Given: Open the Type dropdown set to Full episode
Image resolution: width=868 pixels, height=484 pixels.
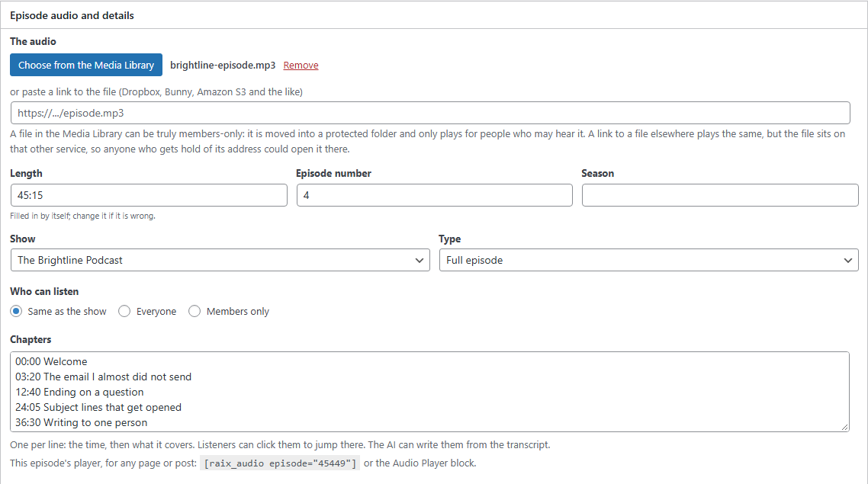Looking at the screenshot, I should pyautogui.click(x=649, y=260).
